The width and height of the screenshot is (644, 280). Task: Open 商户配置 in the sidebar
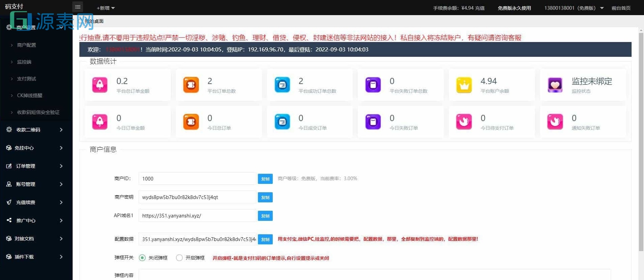click(27, 45)
